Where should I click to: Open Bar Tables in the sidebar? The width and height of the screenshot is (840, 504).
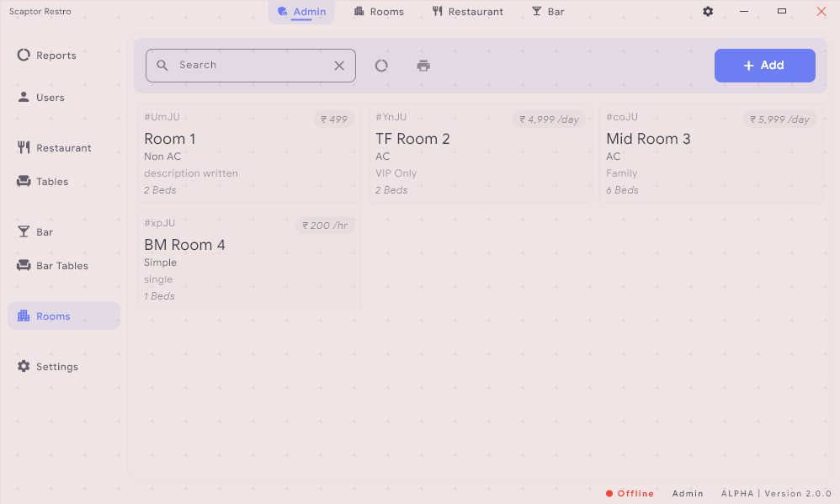point(61,266)
